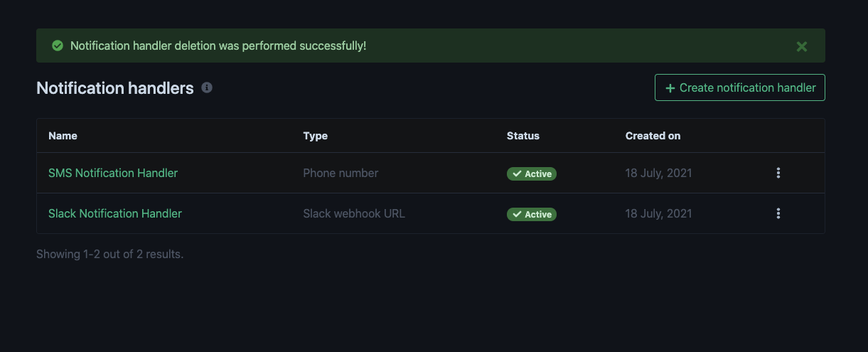Open the SMS Notification Handler link
The width and height of the screenshot is (868, 352).
tap(113, 173)
